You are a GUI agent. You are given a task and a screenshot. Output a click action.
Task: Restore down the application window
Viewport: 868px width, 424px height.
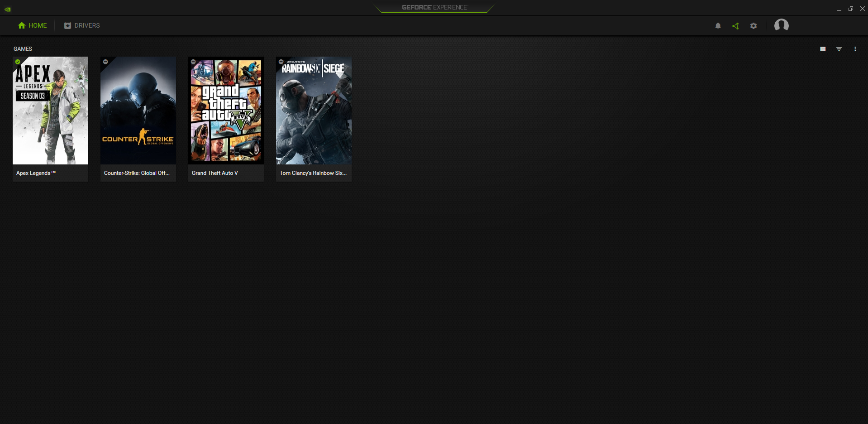pos(850,9)
